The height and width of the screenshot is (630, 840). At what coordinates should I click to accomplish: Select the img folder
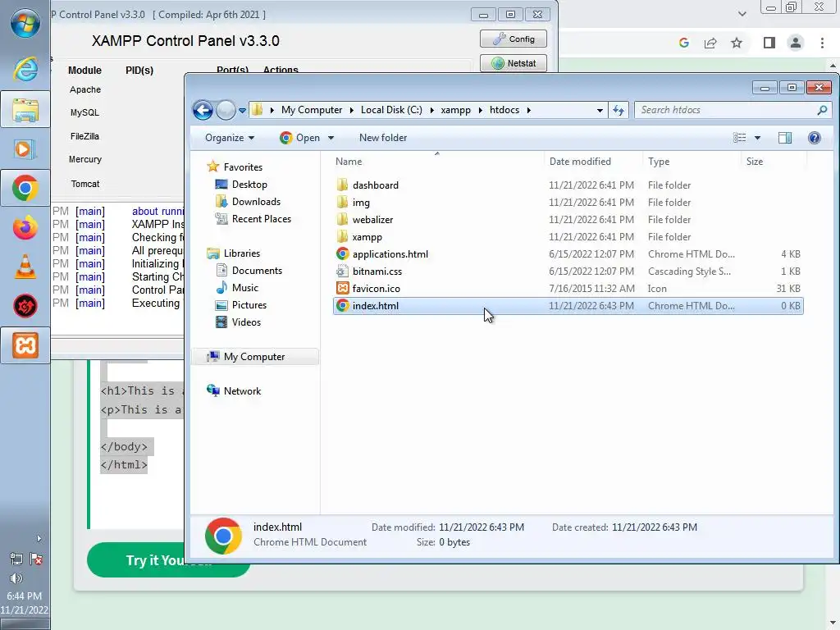coord(361,203)
